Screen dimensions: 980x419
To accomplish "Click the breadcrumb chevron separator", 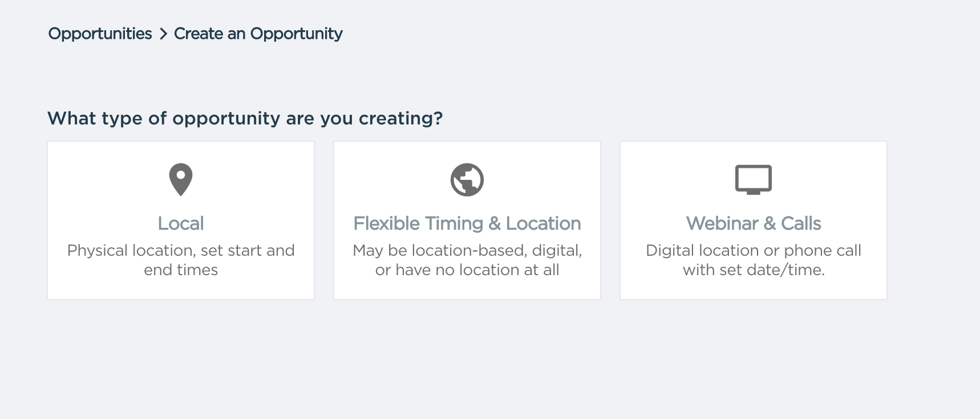I will point(163,34).
